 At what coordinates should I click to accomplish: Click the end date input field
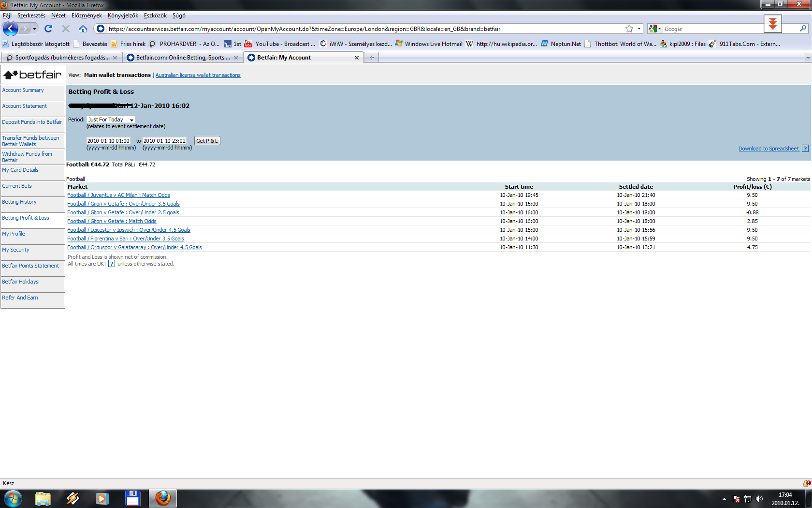[165, 141]
